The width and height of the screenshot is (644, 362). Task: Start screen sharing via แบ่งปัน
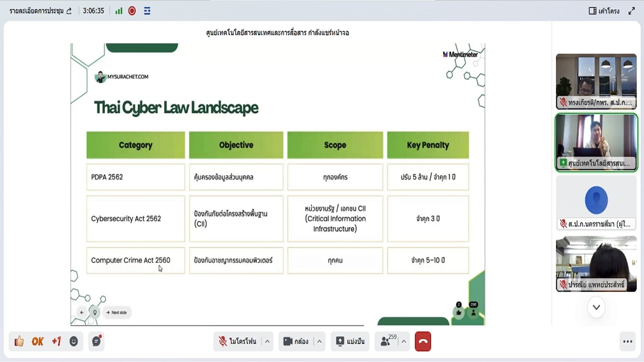click(x=350, y=341)
